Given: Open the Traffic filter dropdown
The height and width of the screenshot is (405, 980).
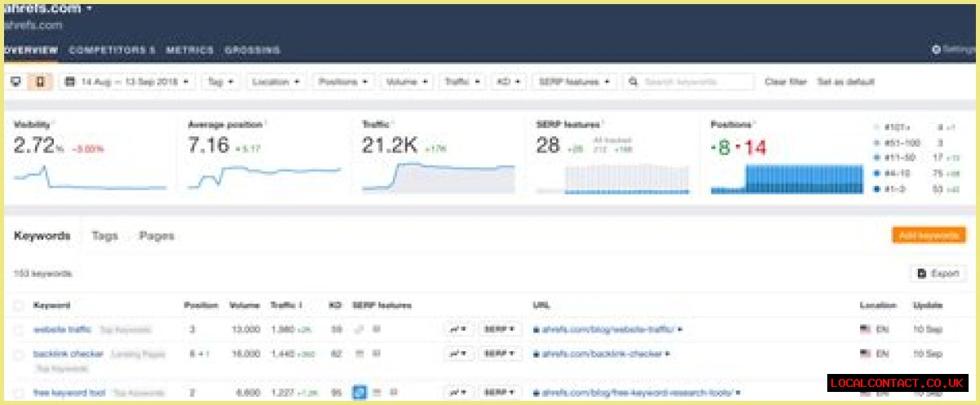Looking at the screenshot, I should 462,82.
